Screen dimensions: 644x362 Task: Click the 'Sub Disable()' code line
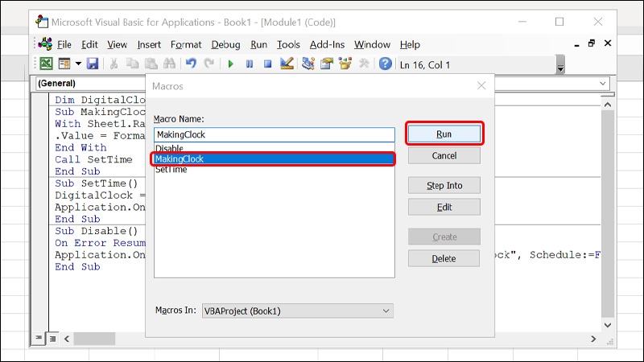pos(97,231)
